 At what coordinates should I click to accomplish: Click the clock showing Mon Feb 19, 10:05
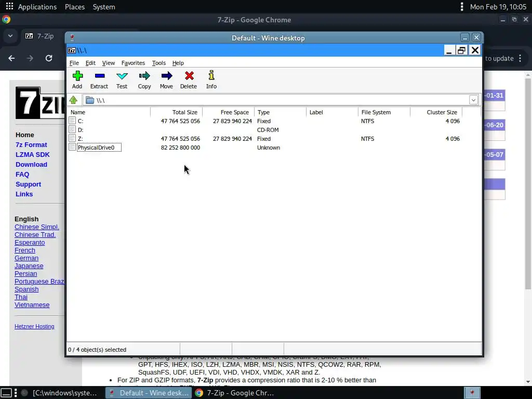pos(498,7)
